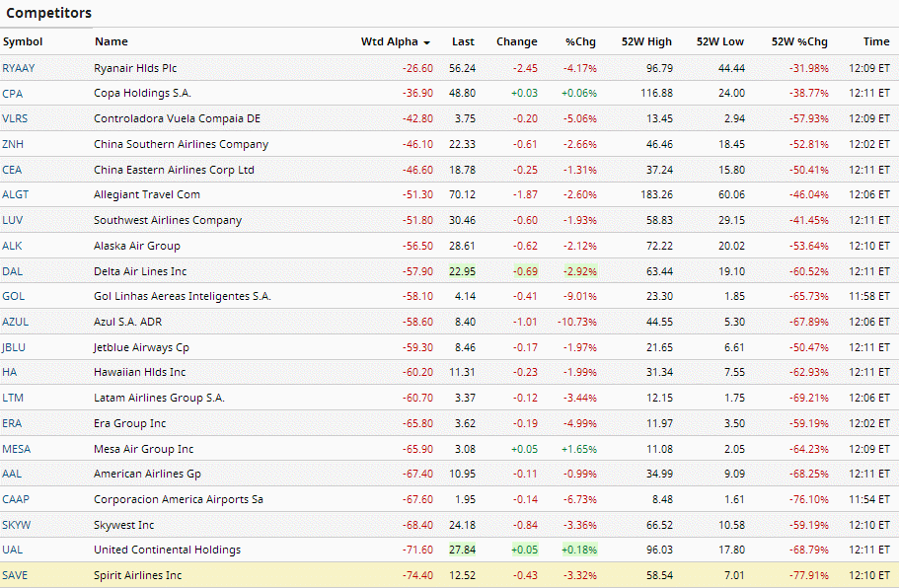Open the JBLU symbol link
The image size is (899, 588).
[x=14, y=347]
